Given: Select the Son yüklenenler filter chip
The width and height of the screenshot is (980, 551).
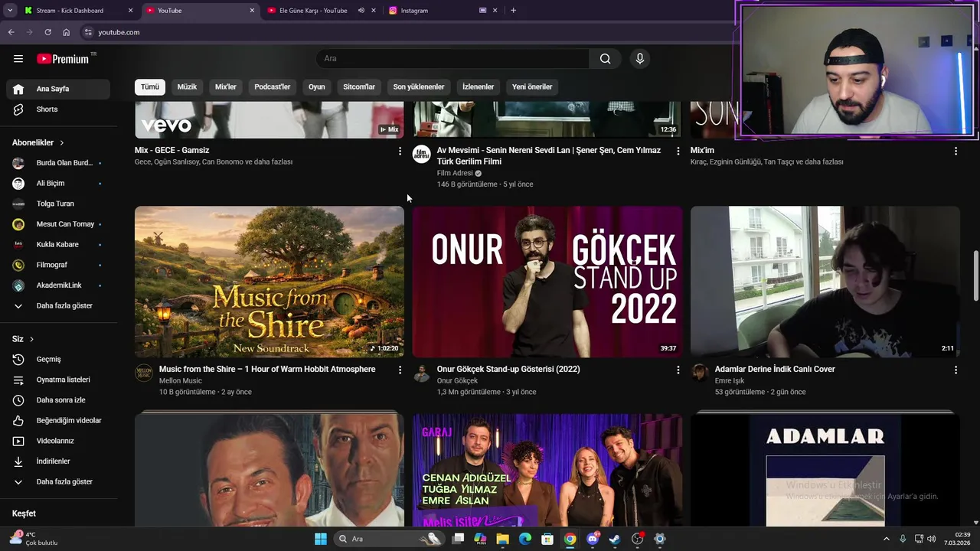Looking at the screenshot, I should point(419,87).
